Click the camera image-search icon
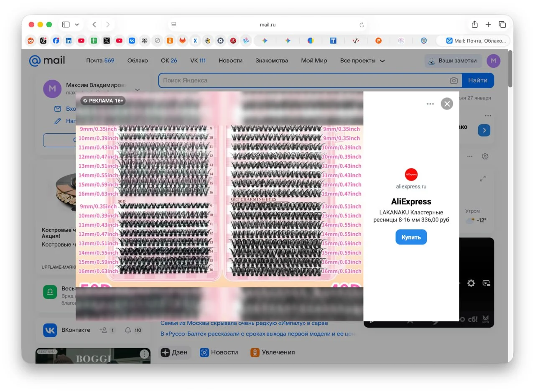 (x=453, y=80)
